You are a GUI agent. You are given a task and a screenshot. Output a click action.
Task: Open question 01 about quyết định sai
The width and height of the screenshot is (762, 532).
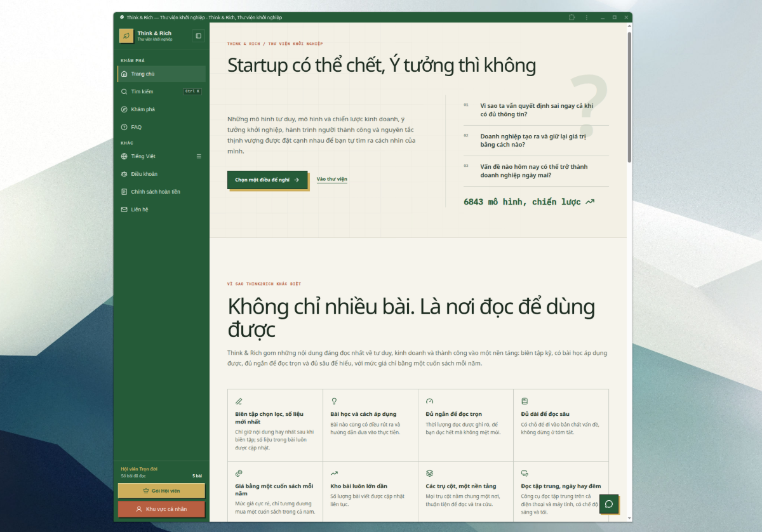pyautogui.click(x=536, y=110)
